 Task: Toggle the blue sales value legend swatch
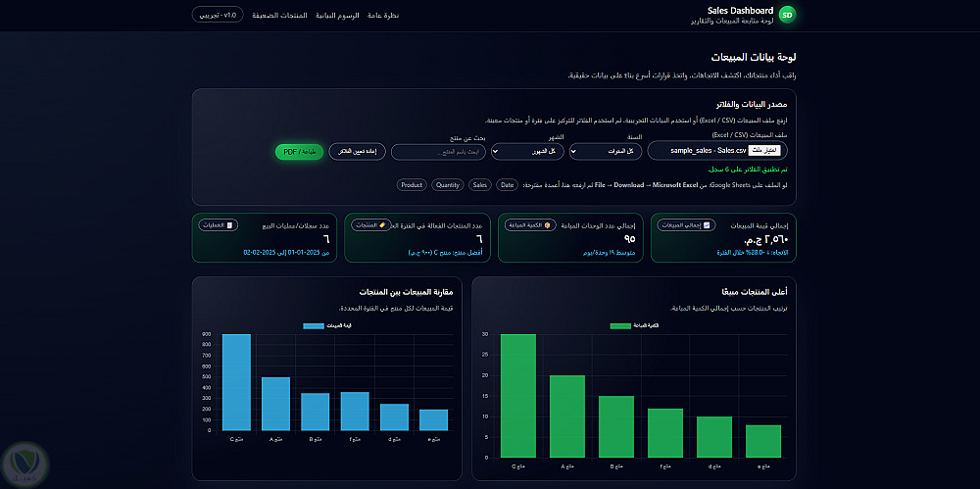[314, 325]
